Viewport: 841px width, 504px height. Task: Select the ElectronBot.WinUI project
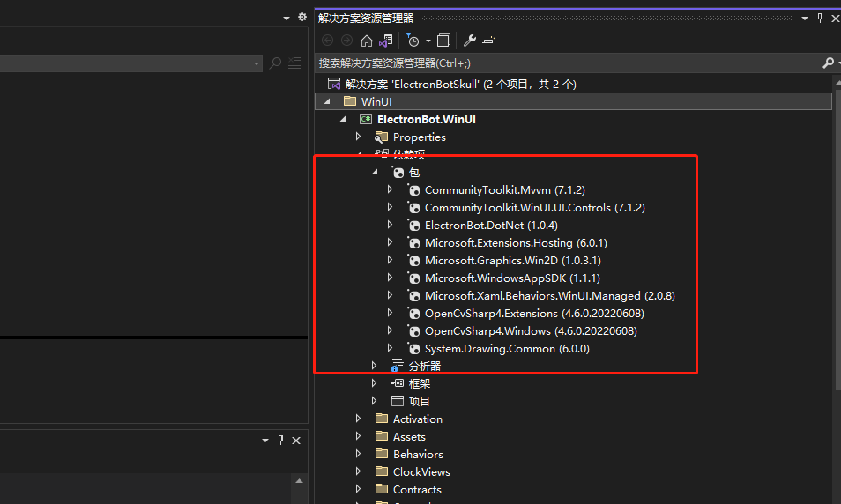(427, 119)
